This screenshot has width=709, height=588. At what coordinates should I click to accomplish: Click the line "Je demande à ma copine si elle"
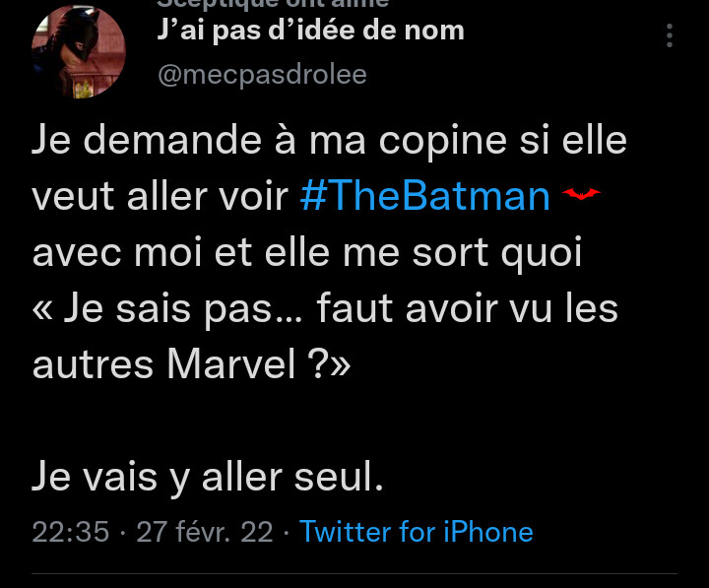pos(329,140)
